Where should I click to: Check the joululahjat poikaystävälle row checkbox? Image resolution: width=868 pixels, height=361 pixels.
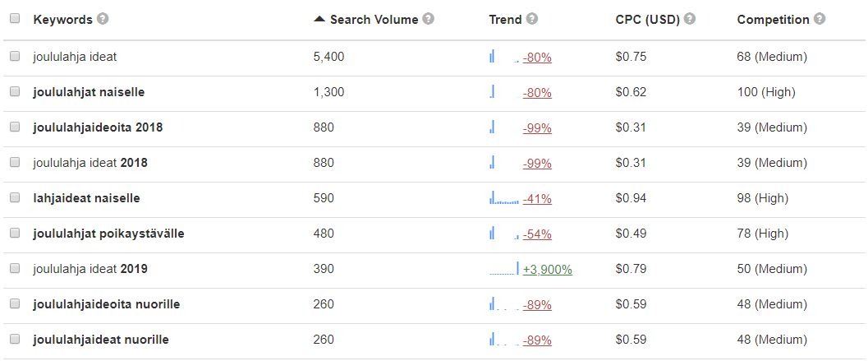[x=15, y=233]
